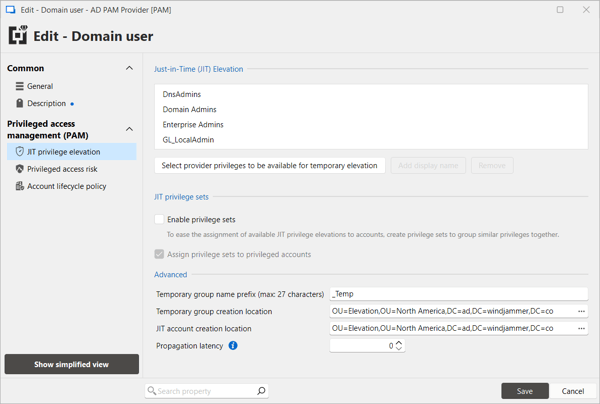Increase Propagation latency value
Image resolution: width=600 pixels, height=404 pixels.
click(x=399, y=343)
